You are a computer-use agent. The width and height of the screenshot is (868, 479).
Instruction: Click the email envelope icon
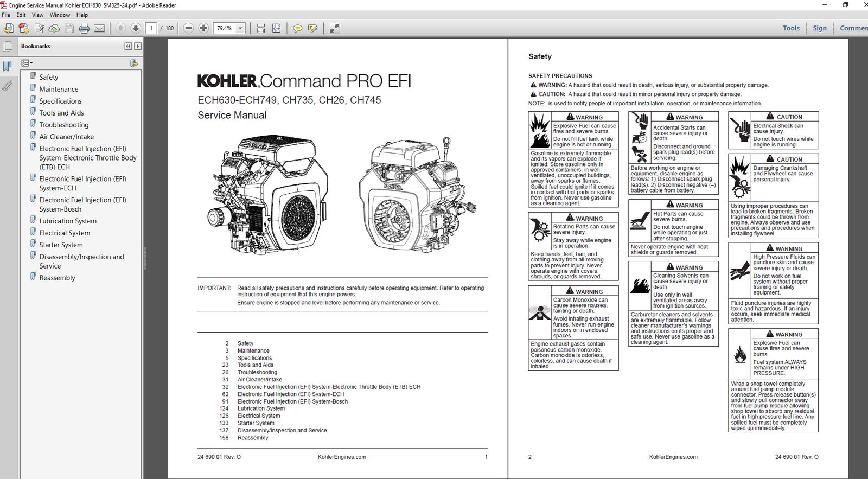point(99,28)
